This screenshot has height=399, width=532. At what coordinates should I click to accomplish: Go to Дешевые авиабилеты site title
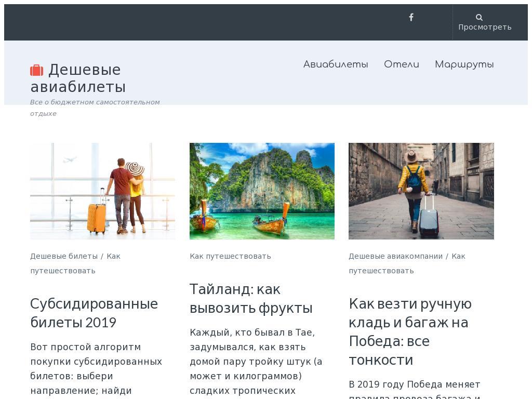tap(78, 78)
